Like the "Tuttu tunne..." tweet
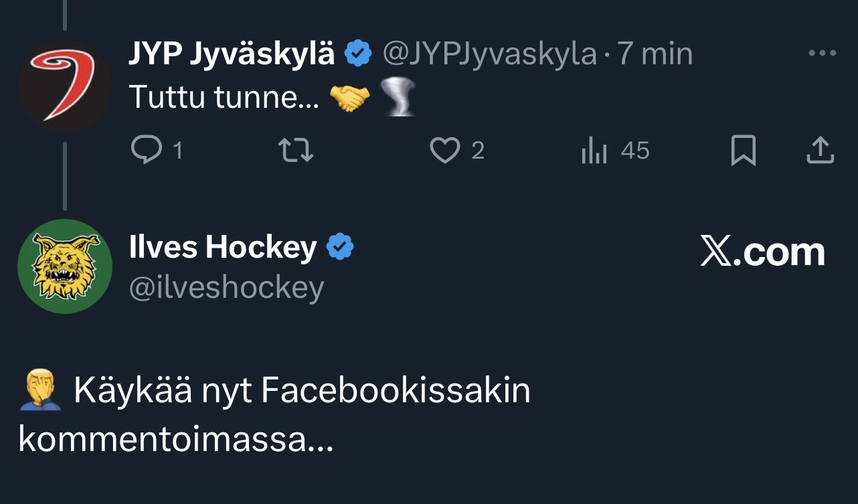 (444, 151)
